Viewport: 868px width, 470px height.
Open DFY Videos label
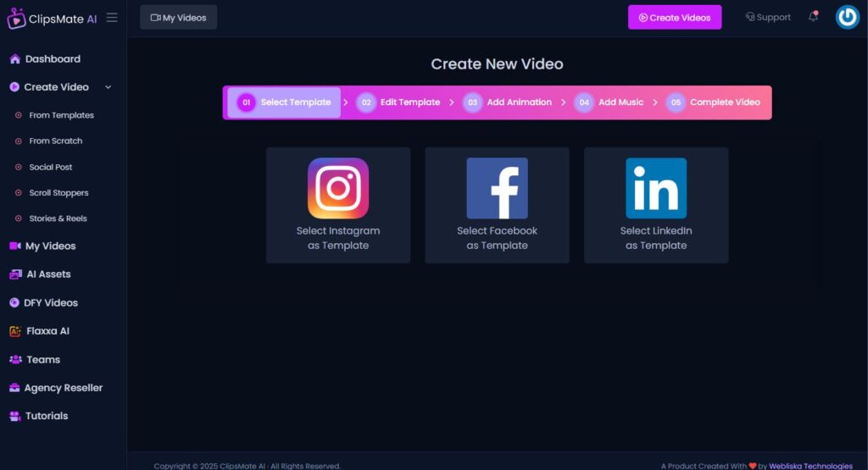[50, 303]
